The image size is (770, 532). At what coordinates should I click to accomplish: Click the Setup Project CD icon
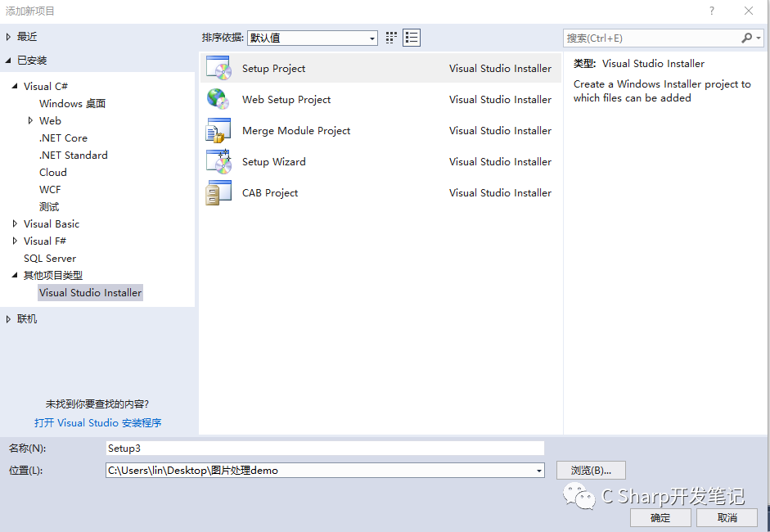coord(218,68)
